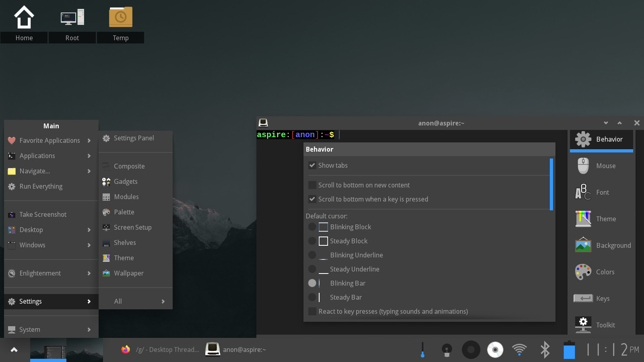
Task: Enable Scroll to bottom on new content
Action: [x=312, y=185]
